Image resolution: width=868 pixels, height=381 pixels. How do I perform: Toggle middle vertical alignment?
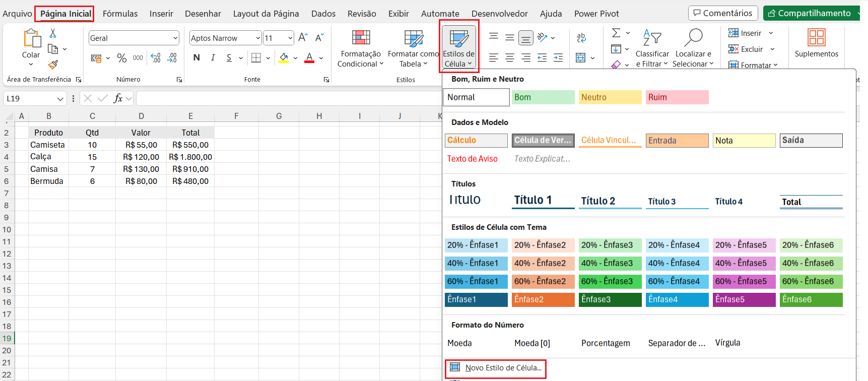point(510,38)
